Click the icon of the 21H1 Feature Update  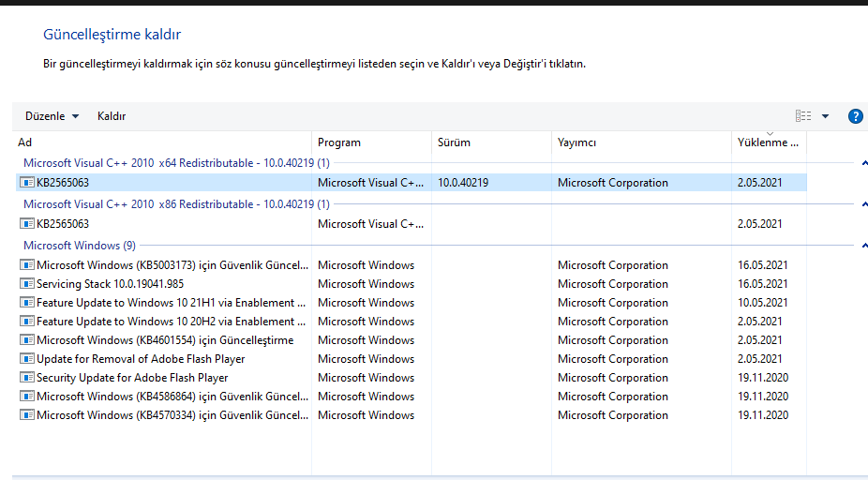click(26, 303)
